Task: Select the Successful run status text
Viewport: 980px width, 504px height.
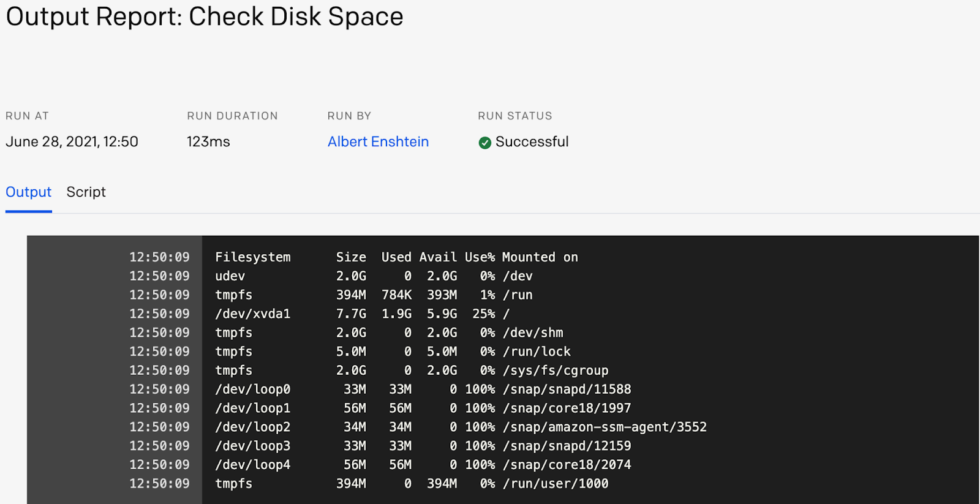Action: (532, 142)
